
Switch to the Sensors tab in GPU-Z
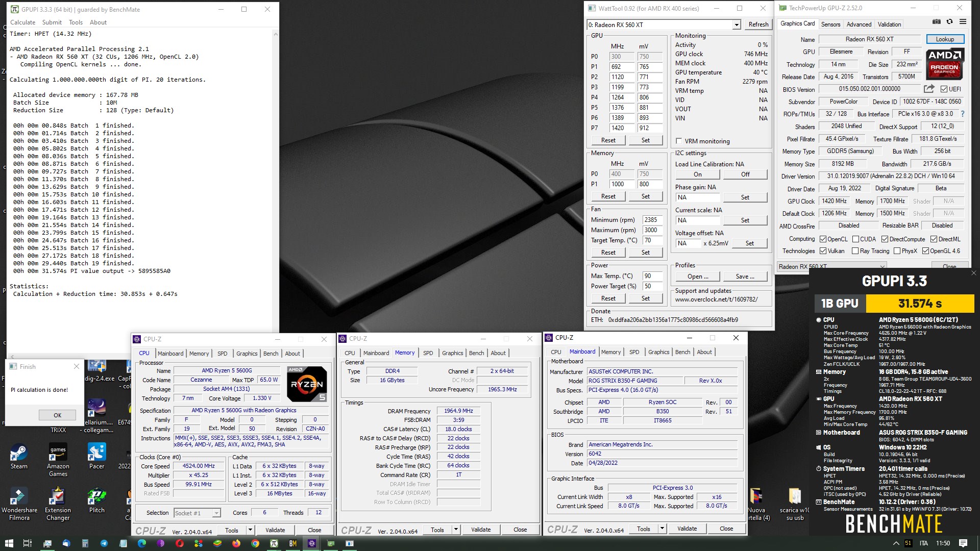pyautogui.click(x=830, y=24)
